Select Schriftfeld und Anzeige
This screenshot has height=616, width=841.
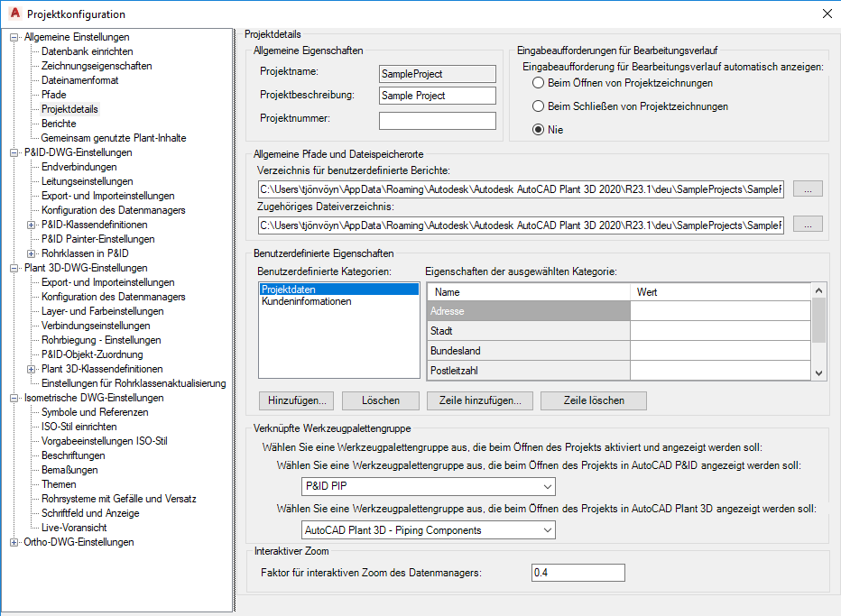coord(90,513)
